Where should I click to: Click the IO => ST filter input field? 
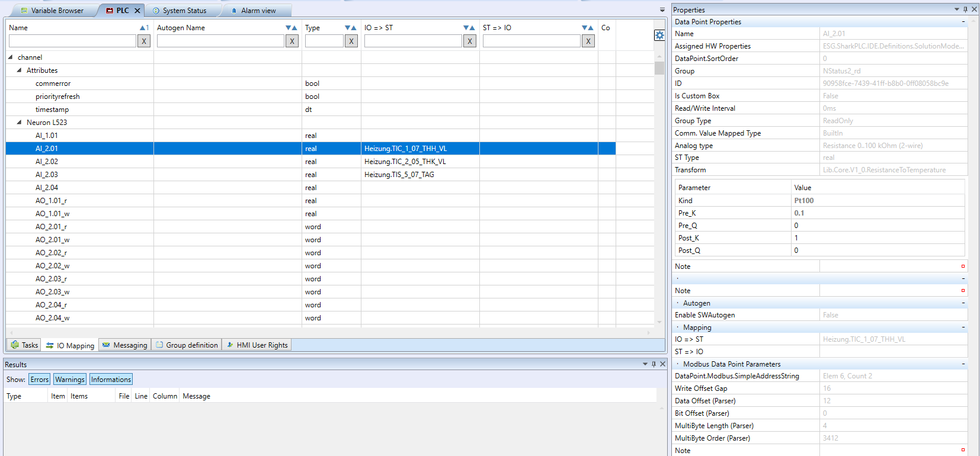[x=412, y=41]
